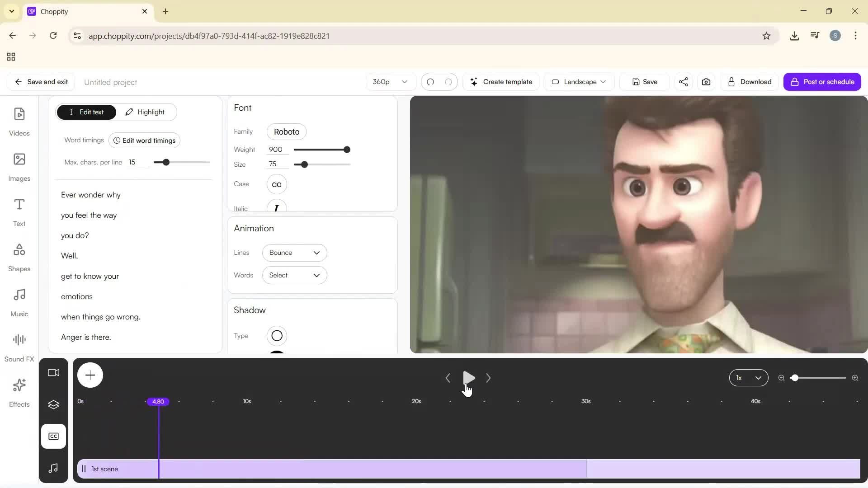Adjust the font Weight slider
This screenshot has width=868, height=488.
click(346, 149)
